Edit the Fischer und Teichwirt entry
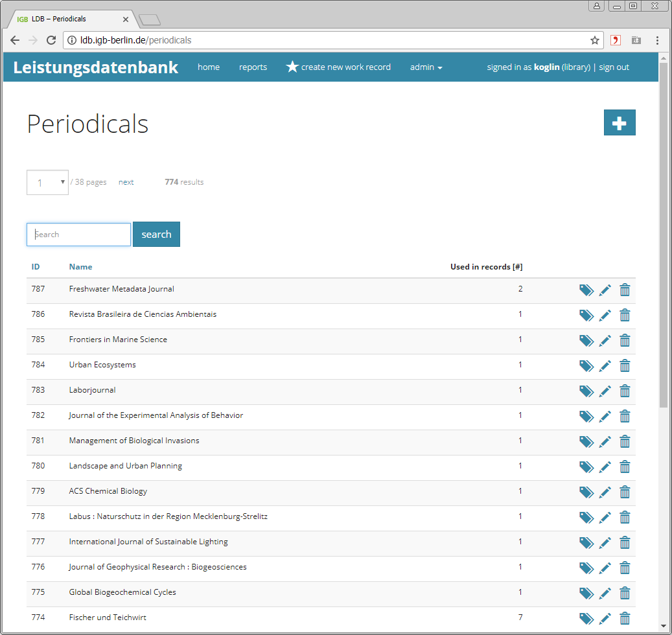This screenshot has width=672, height=635. click(x=605, y=619)
